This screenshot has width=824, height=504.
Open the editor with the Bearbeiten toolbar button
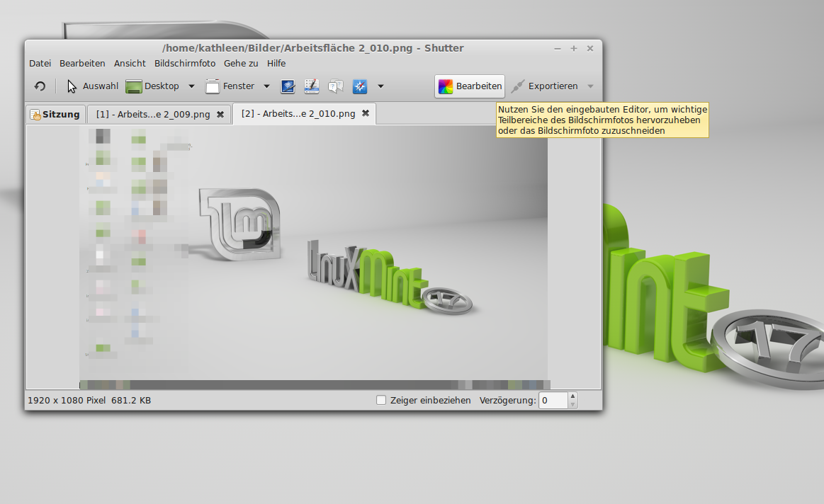tap(470, 86)
